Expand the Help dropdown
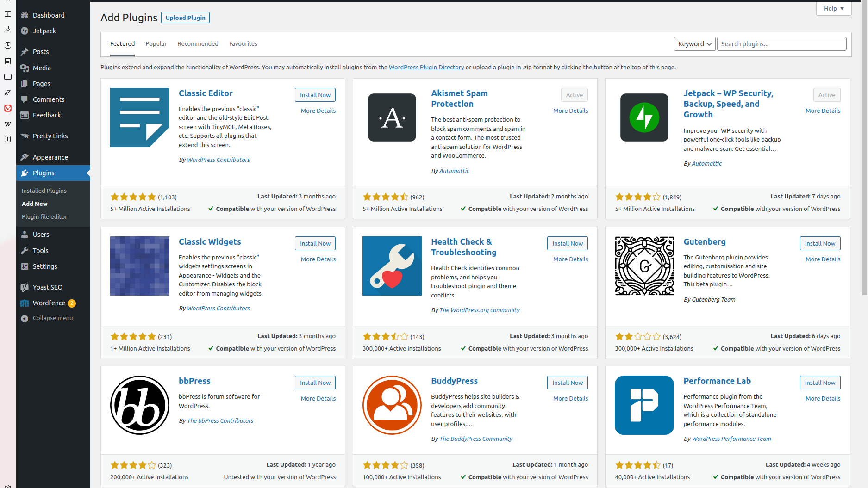Image resolution: width=868 pixels, height=488 pixels. click(834, 8)
